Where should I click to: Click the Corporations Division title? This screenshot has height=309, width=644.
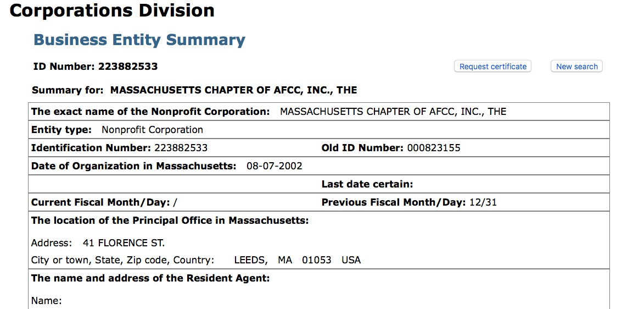(112, 10)
